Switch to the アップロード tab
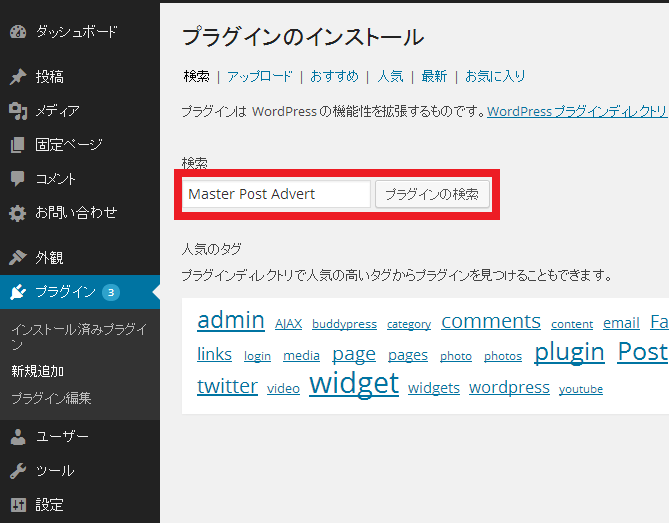669x523 pixels. click(x=260, y=76)
